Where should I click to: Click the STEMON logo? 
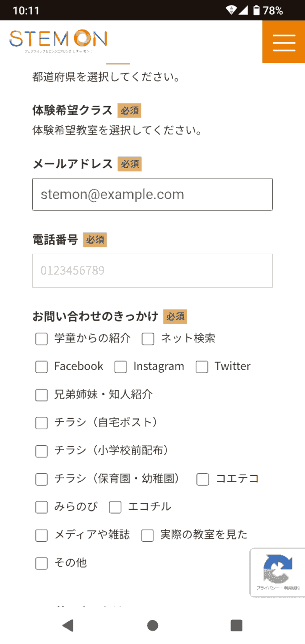click(58, 40)
